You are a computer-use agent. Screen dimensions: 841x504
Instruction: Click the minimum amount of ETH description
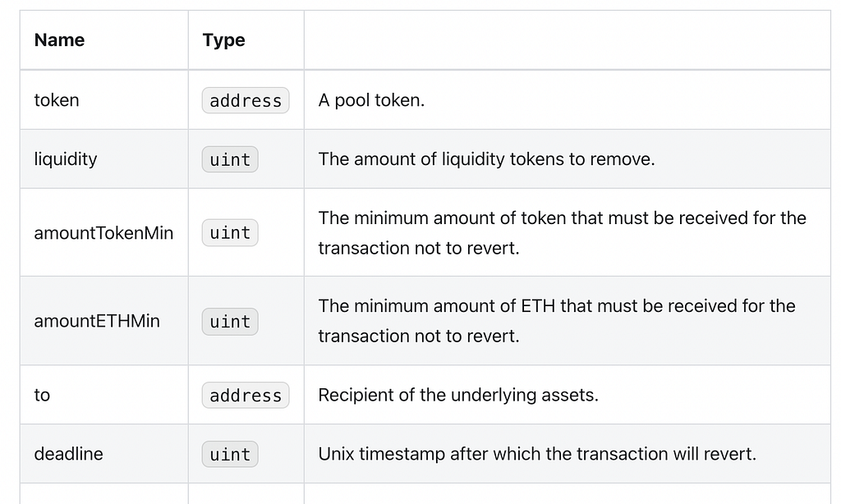557,321
